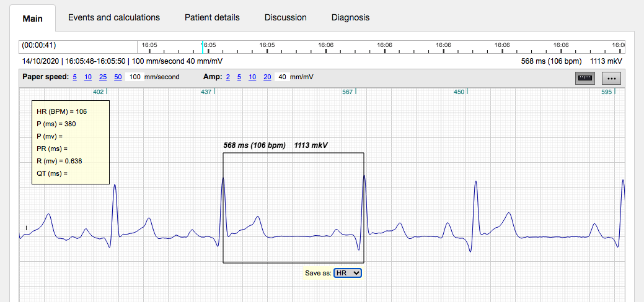Click the 402 RR interval marker
This screenshot has width=644, height=302.
[x=99, y=92]
